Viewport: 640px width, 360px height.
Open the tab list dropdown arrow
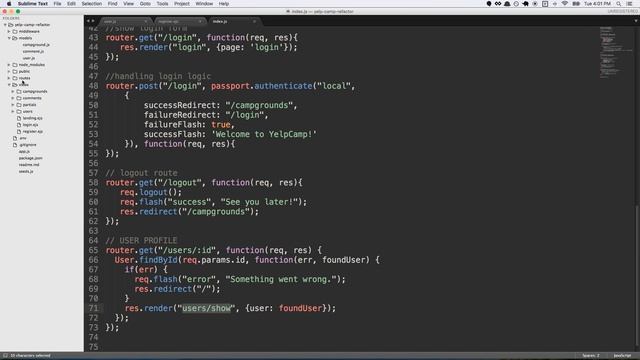tap(636, 21)
